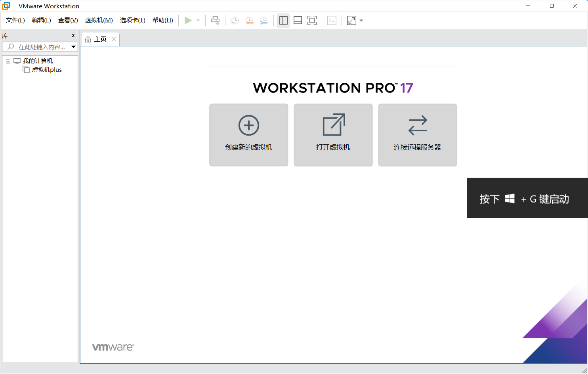Select the 虚拟机plus virtual machine
This screenshot has height=374, width=588.
click(47, 70)
